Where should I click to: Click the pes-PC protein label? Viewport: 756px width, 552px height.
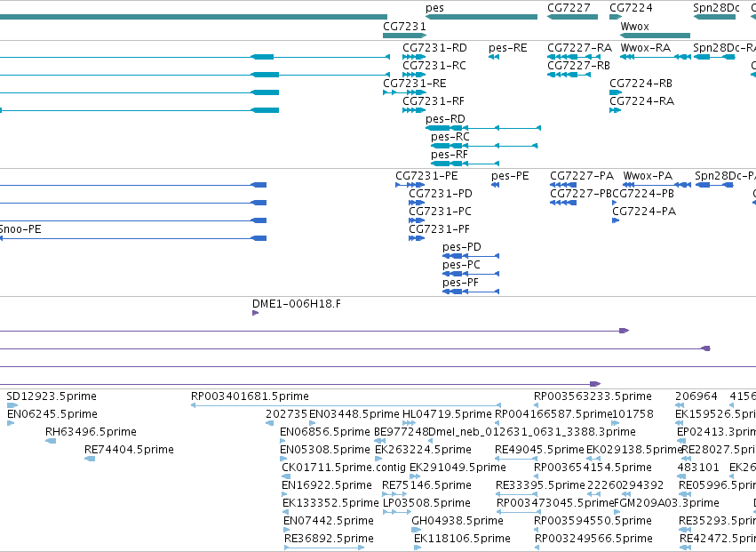461,265
